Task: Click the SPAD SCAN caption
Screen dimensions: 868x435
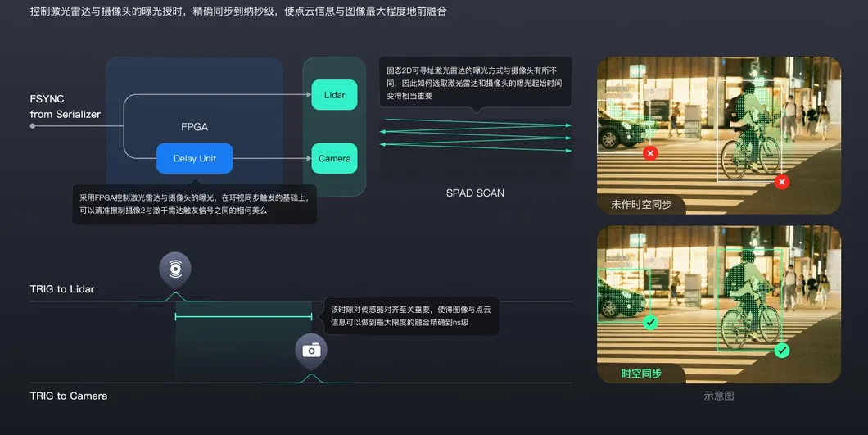Action: pos(475,193)
